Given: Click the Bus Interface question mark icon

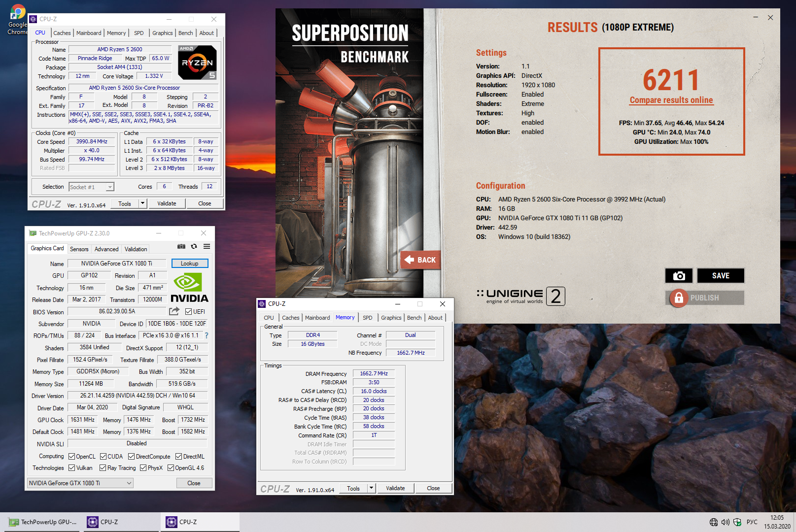Looking at the screenshot, I should (207, 335).
